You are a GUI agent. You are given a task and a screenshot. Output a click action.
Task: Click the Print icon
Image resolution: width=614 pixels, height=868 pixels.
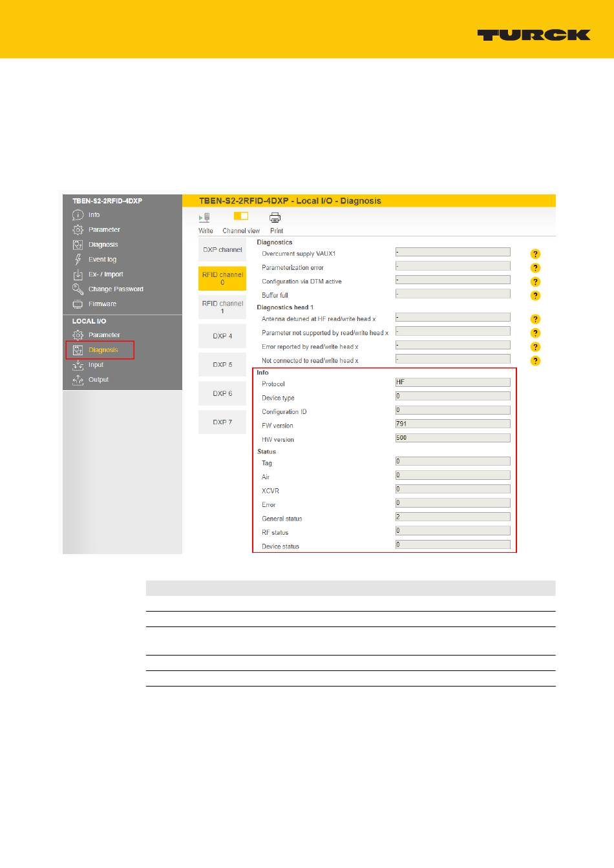[275, 218]
